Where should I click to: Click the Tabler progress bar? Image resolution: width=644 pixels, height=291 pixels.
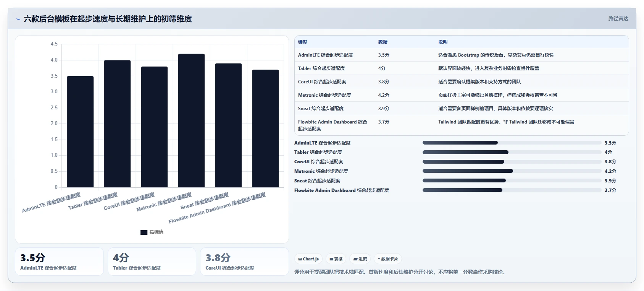tap(512, 152)
